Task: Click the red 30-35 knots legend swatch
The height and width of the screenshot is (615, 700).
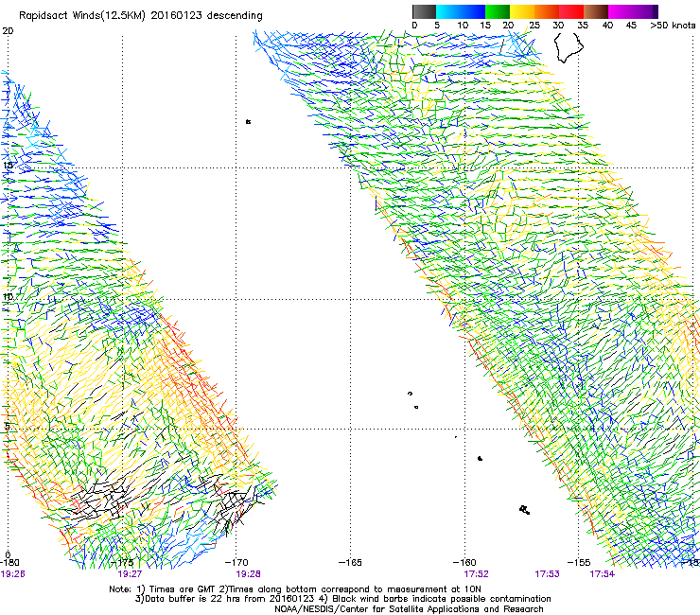Action: coord(571,11)
